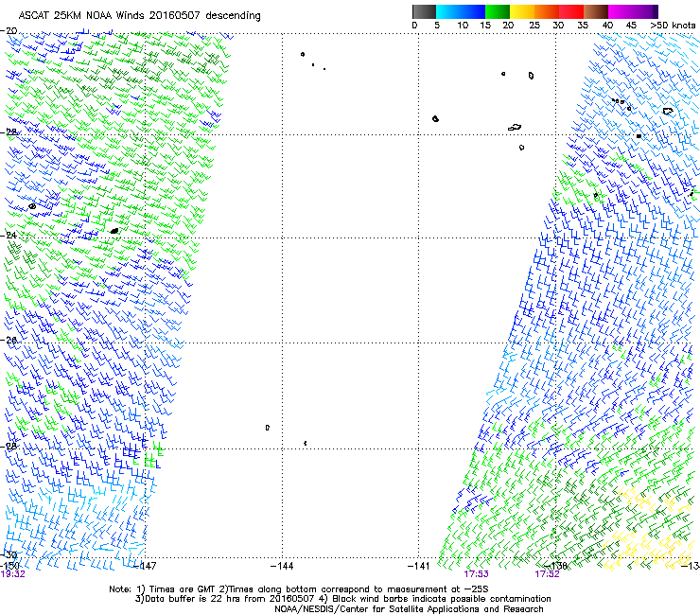Image resolution: width=700 pixels, height=615 pixels.
Task: Click the '35' label under the color bar
Action: point(583,26)
